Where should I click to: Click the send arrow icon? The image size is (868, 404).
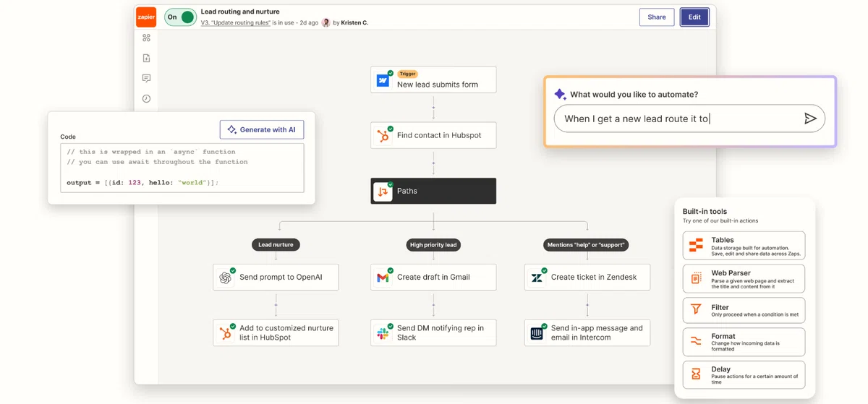pyautogui.click(x=810, y=119)
